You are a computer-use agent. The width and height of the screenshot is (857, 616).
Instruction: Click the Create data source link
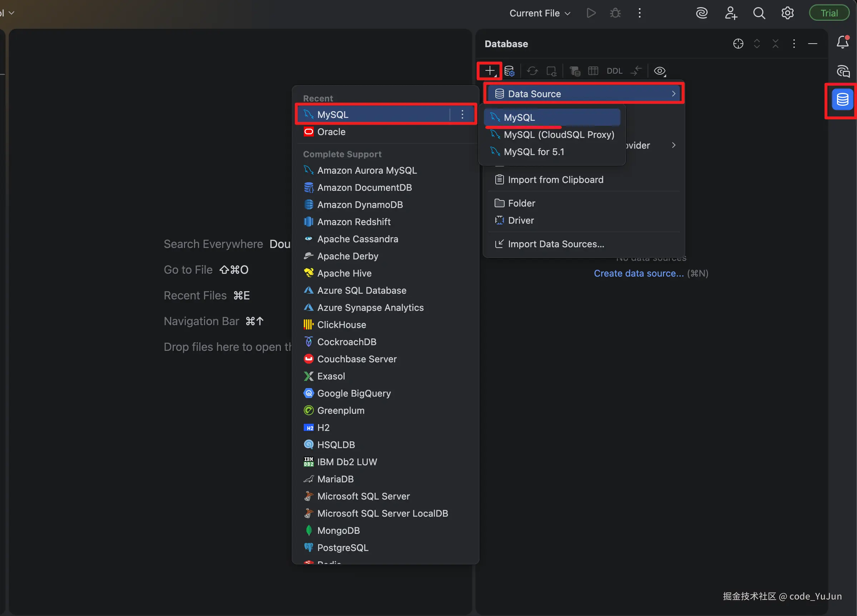pos(638,273)
